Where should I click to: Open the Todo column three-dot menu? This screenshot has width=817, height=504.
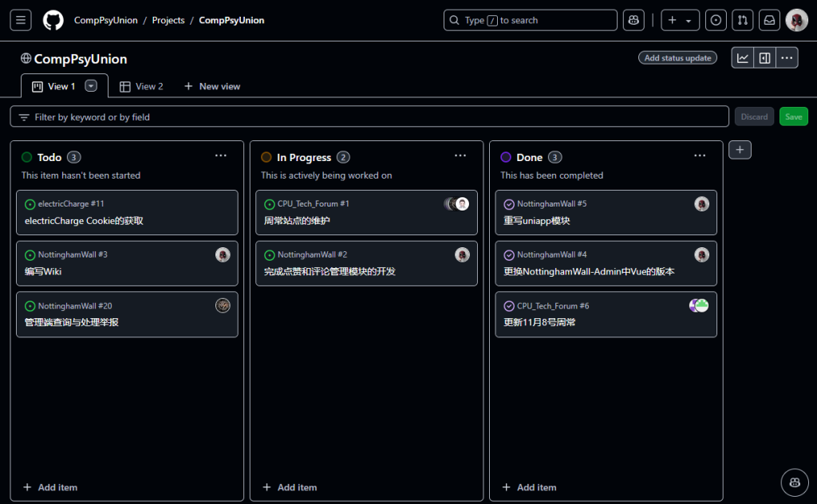tap(221, 156)
